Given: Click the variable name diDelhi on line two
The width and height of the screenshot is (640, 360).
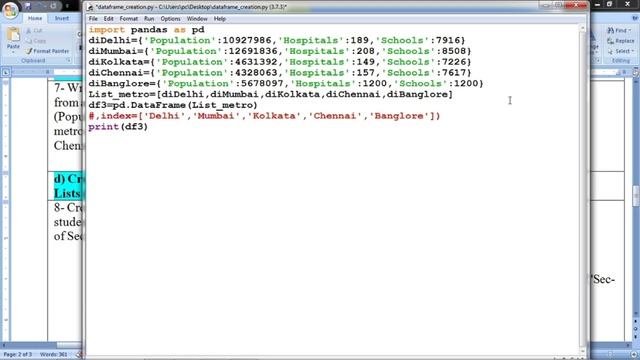Looking at the screenshot, I should pyautogui.click(x=110, y=40).
